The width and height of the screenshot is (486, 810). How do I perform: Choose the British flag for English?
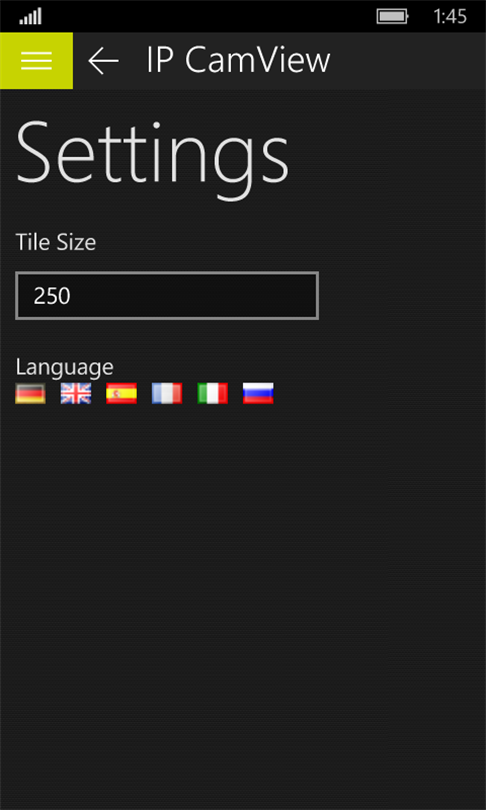76,394
